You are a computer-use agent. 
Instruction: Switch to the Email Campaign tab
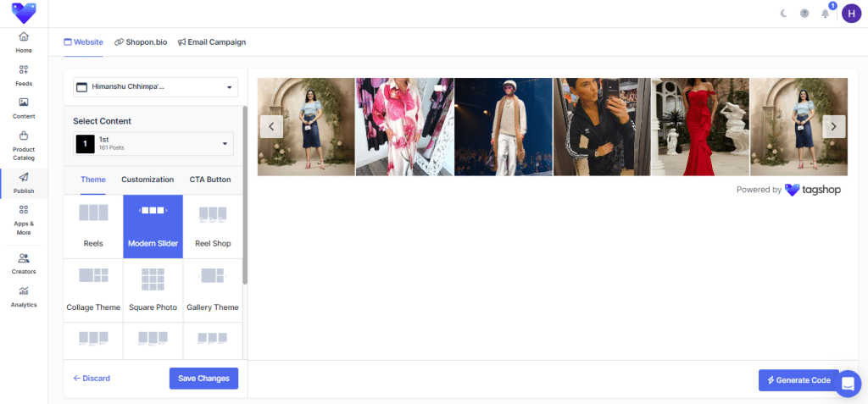tap(212, 42)
